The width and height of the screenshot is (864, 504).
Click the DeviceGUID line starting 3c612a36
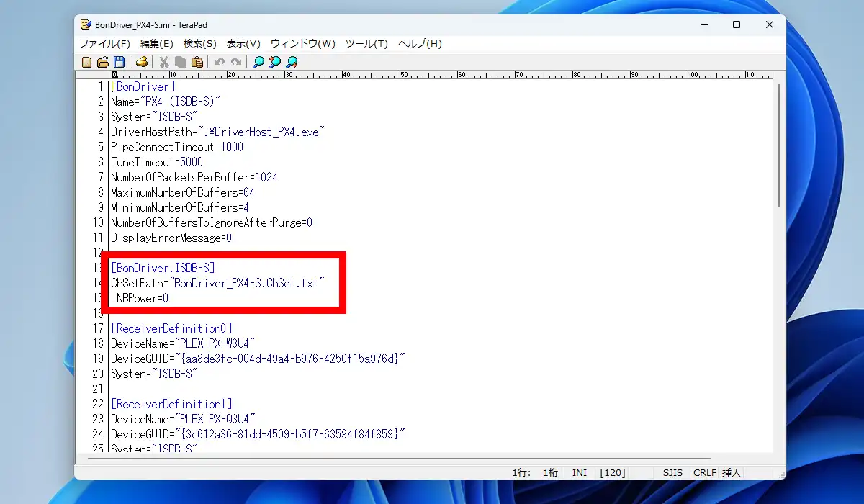pyautogui.click(x=258, y=434)
